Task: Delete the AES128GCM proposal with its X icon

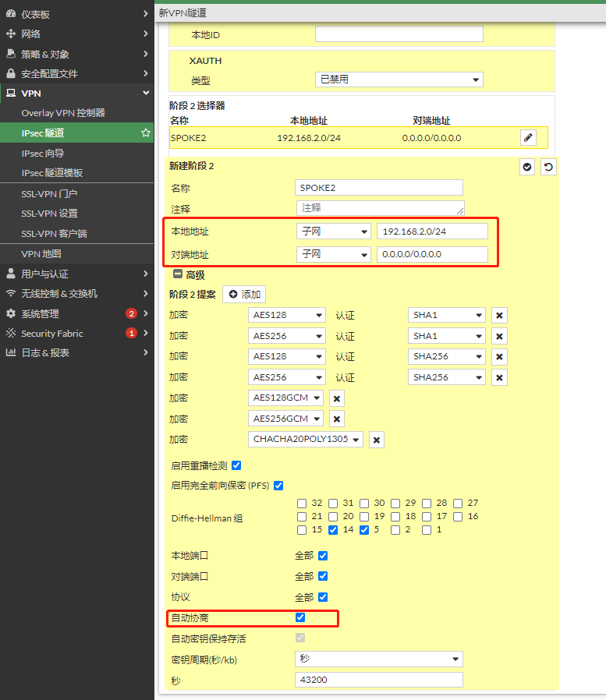Action: [336, 398]
